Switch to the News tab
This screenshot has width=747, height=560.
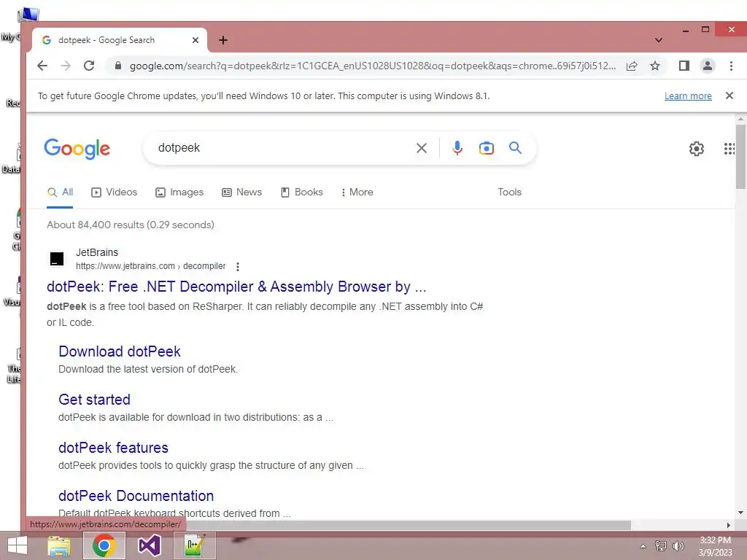242,192
